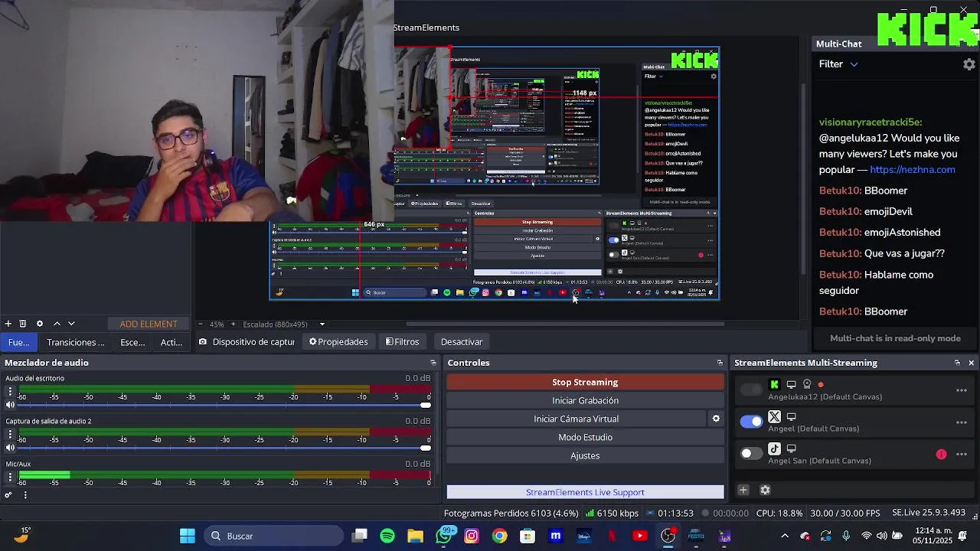Start recording with Iniciar Grabación
The image size is (980, 551).
pos(585,400)
